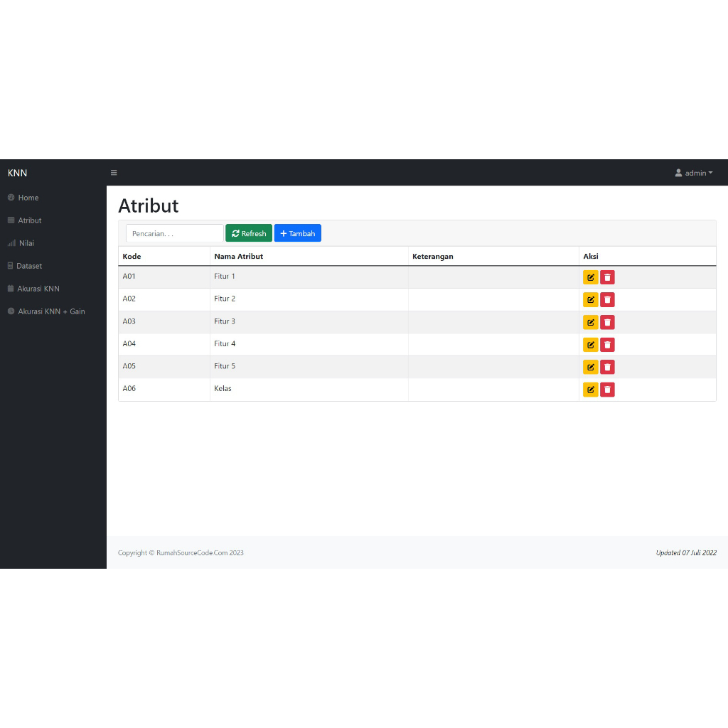
Task: Click the blue Tambah button
Action: [298, 233]
